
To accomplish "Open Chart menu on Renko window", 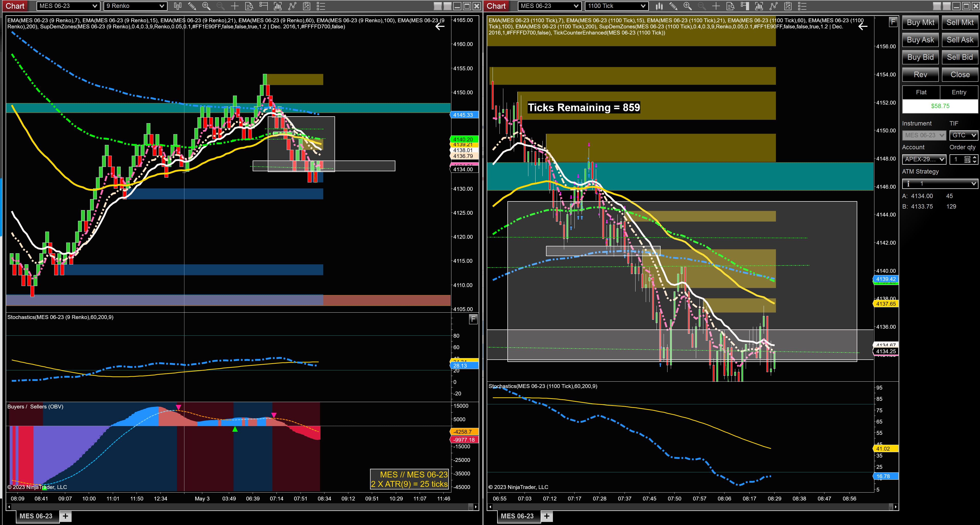I will (15, 6).
